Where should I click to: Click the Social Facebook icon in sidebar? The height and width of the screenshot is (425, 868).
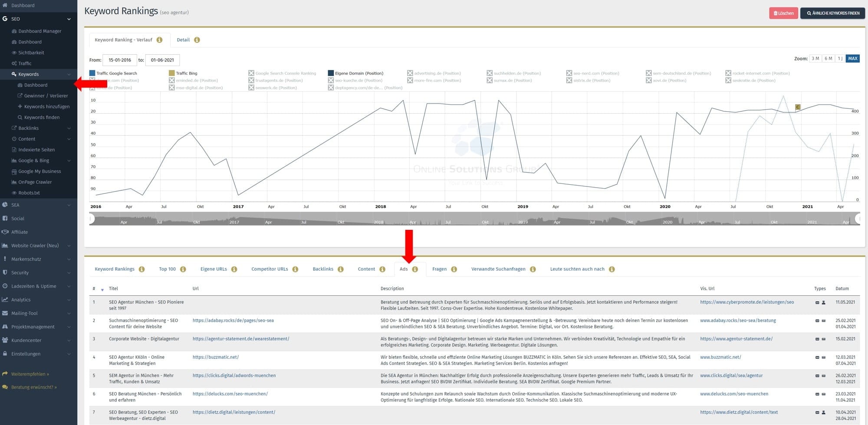(x=5, y=218)
